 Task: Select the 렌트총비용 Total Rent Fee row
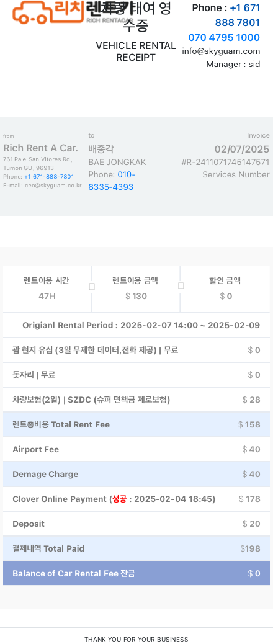click(x=136, y=424)
